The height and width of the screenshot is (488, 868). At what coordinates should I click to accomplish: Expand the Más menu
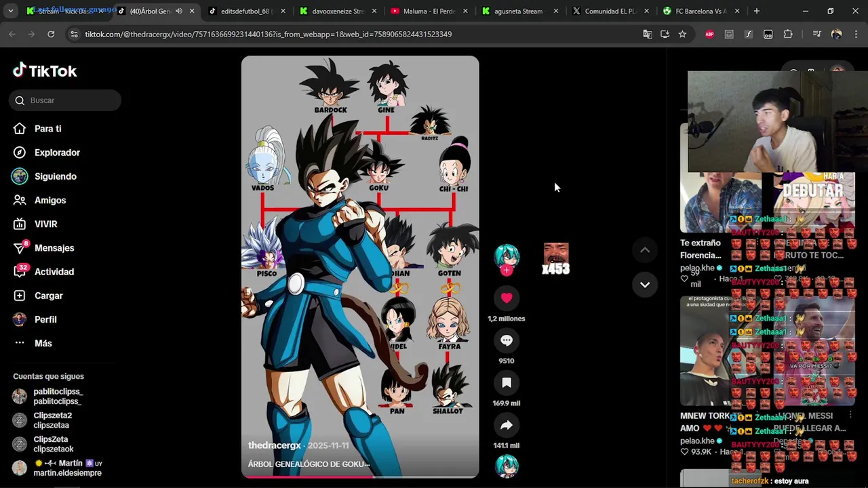[43, 343]
